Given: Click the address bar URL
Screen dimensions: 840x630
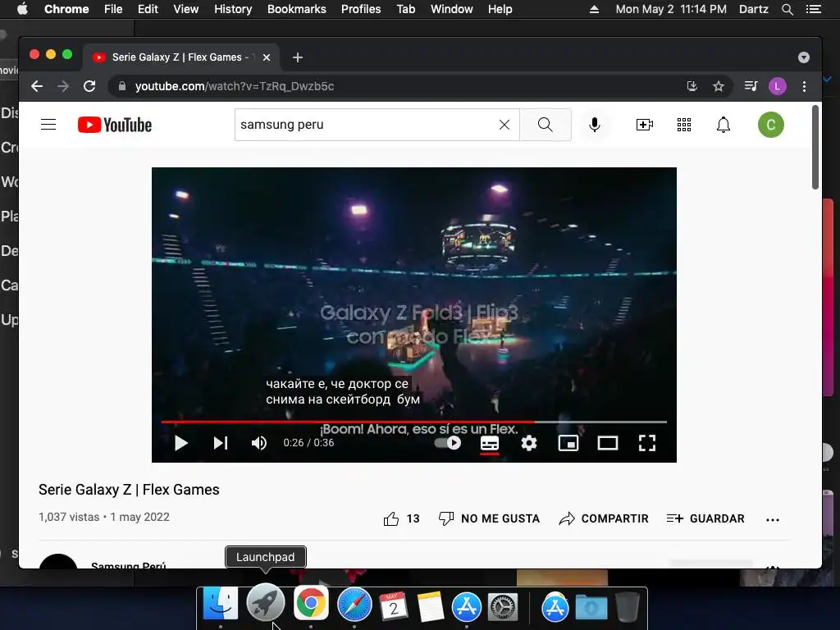Looking at the screenshot, I should [235, 86].
